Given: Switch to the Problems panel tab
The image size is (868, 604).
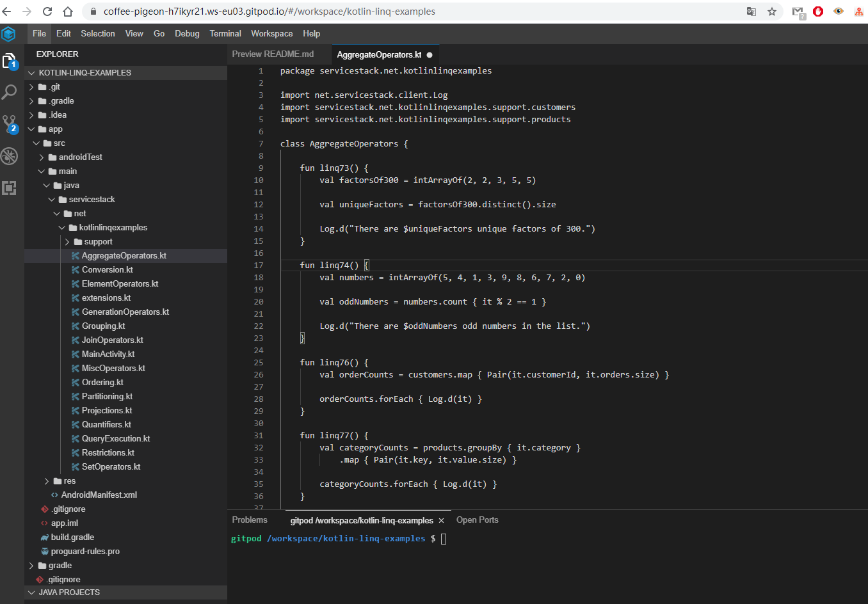Looking at the screenshot, I should [x=250, y=520].
